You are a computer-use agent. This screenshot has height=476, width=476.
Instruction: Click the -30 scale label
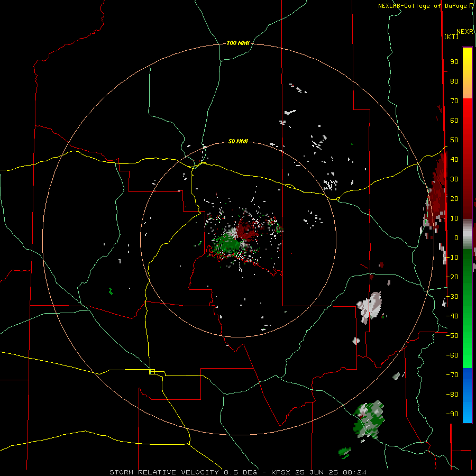(452, 297)
